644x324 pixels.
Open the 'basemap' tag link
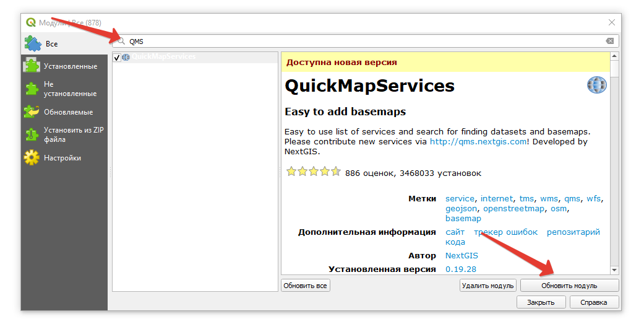click(463, 218)
